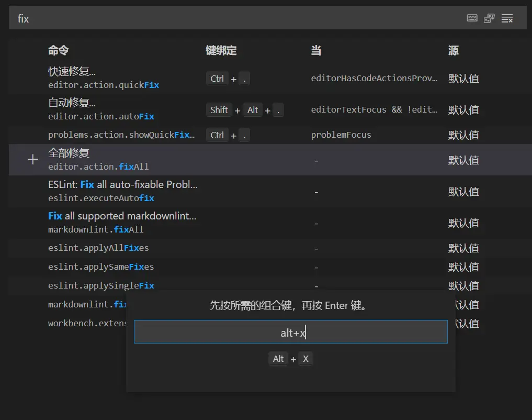Open keyboard shortcuts JSON via toolbar icon
Screen dimensions: 532x420
click(489, 17)
